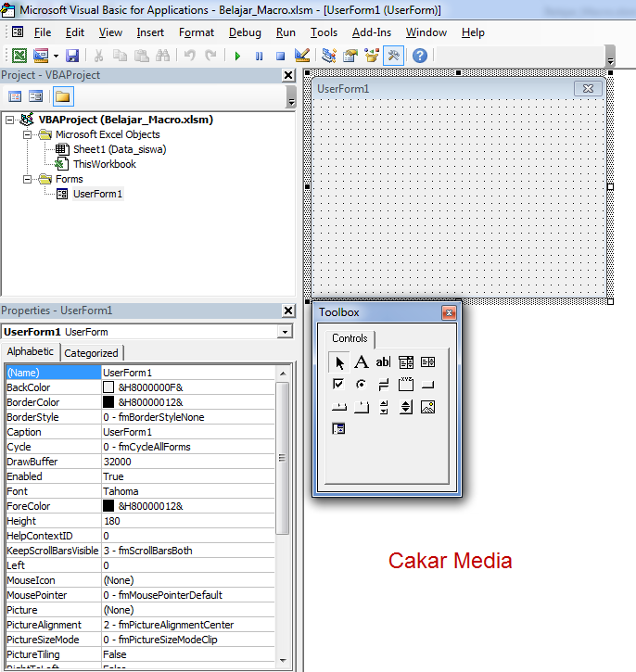Open the File menu
The width and height of the screenshot is (636, 672).
(x=43, y=32)
